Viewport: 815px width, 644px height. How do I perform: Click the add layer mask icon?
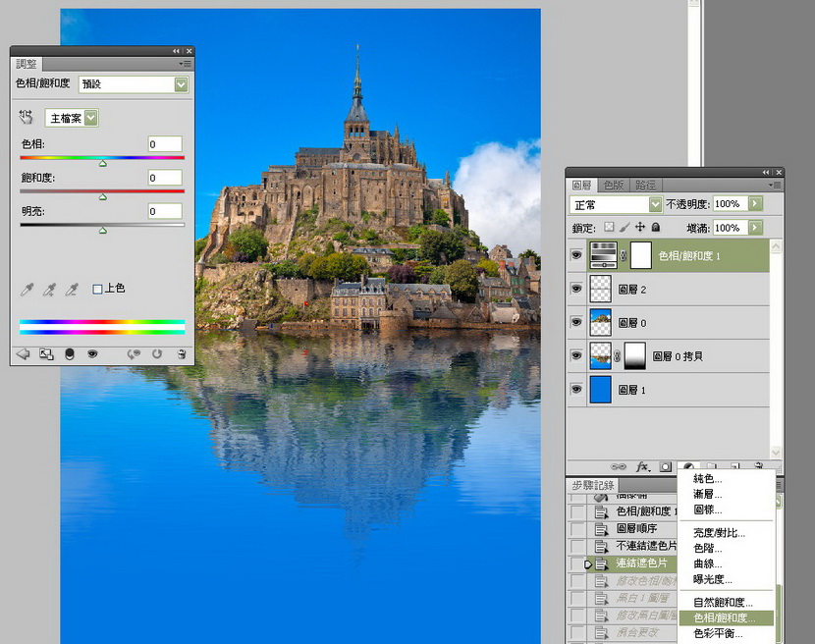(666, 466)
